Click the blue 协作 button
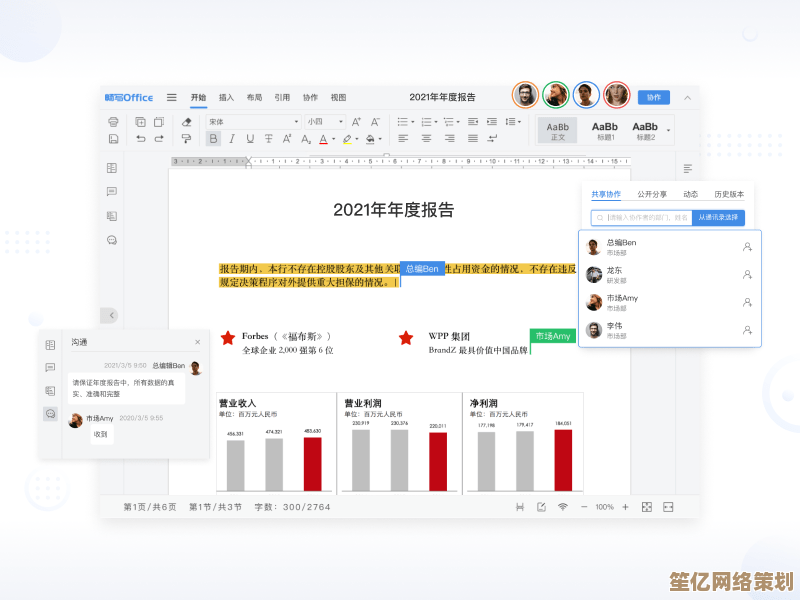The width and height of the screenshot is (800, 600). pyautogui.click(x=654, y=97)
